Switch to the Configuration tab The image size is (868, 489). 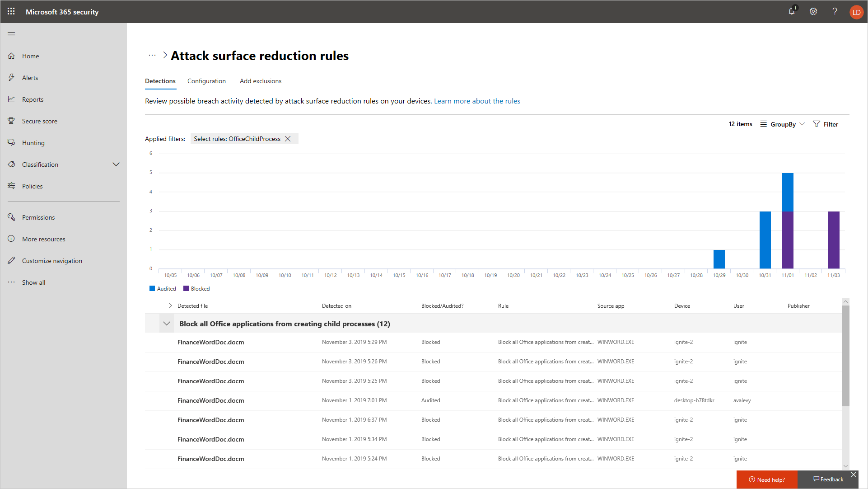pyautogui.click(x=206, y=81)
